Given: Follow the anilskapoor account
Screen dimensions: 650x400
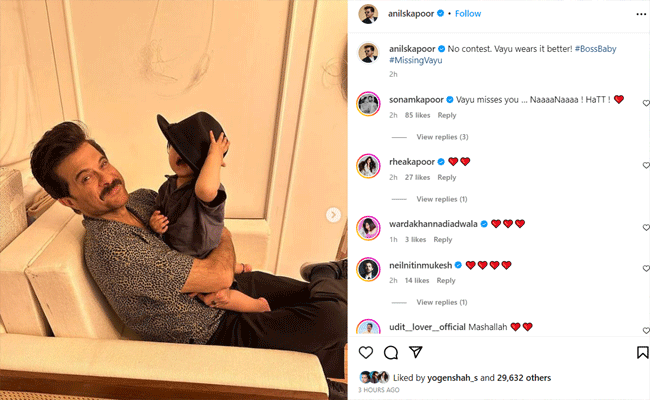Looking at the screenshot, I should (468, 14).
